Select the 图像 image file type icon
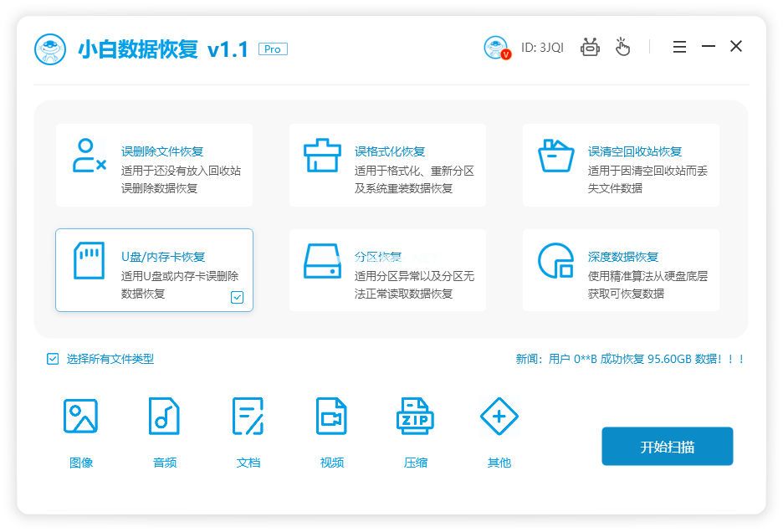This screenshot has width=783, height=532. click(80, 416)
